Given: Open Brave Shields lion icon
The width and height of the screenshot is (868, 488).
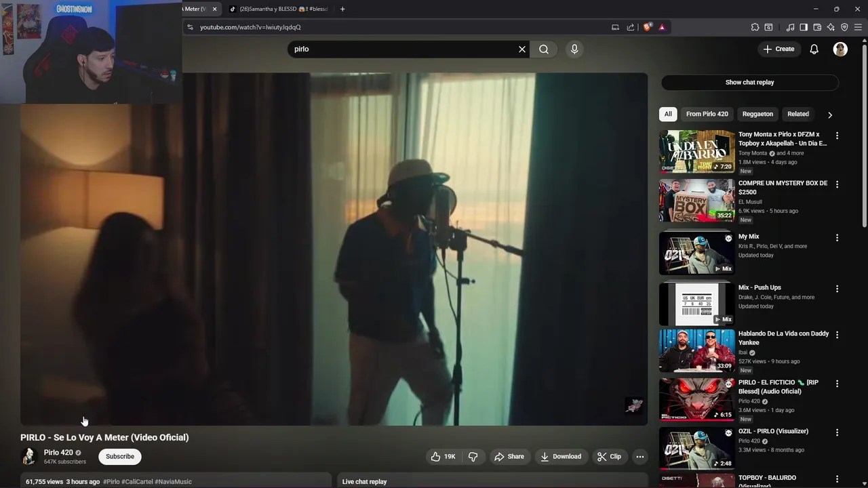Looking at the screenshot, I should (648, 27).
